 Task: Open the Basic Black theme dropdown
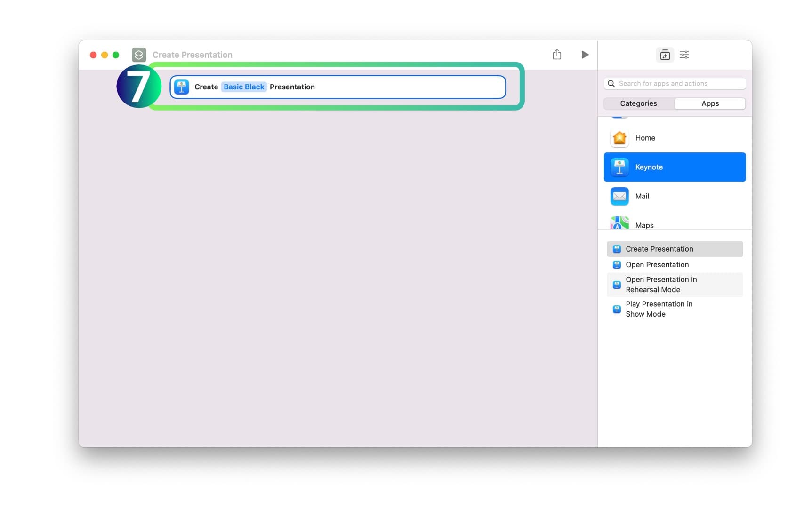(244, 87)
